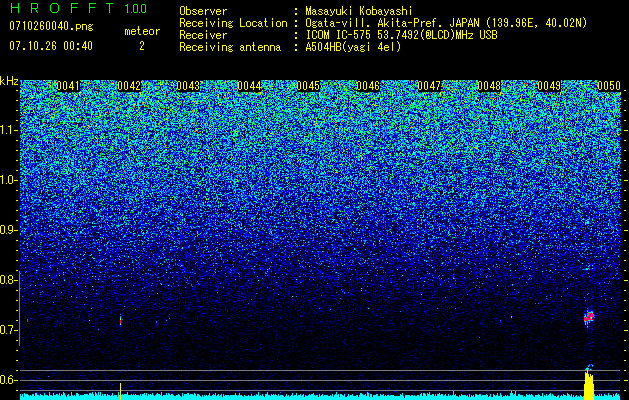Click the 0.7 frequency axis label
The height and width of the screenshot is (400, 629).
click(7, 330)
